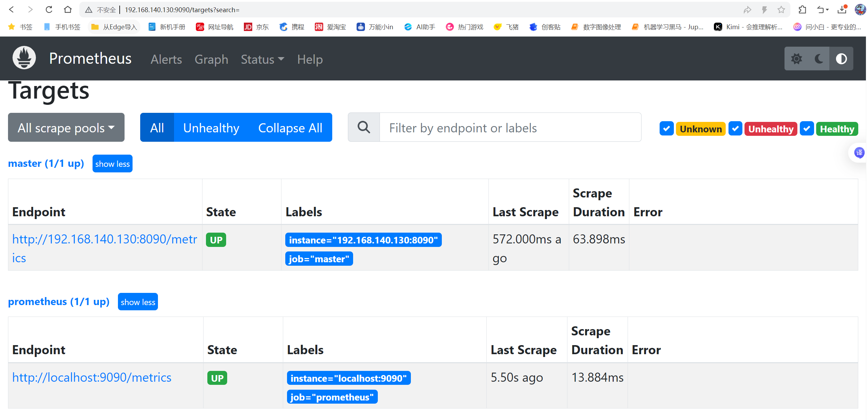Bookmark this page with the star icon
Image resolution: width=868 pixels, height=420 pixels.
pos(781,10)
